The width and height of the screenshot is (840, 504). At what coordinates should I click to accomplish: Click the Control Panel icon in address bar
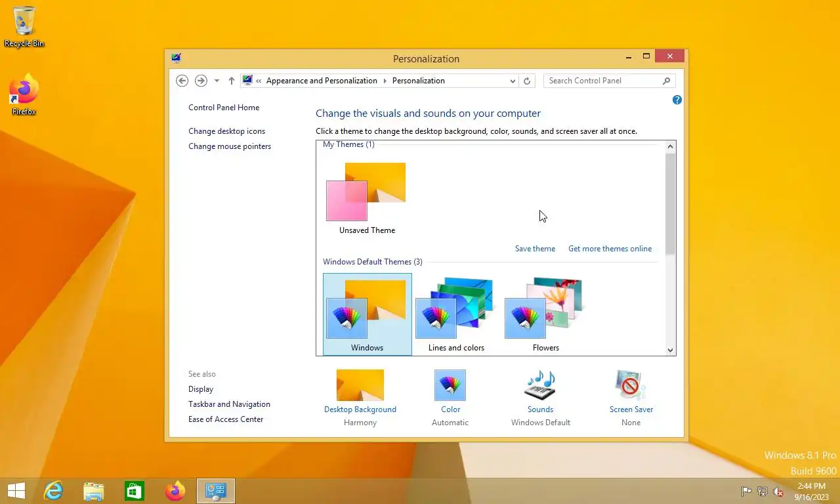coord(247,80)
